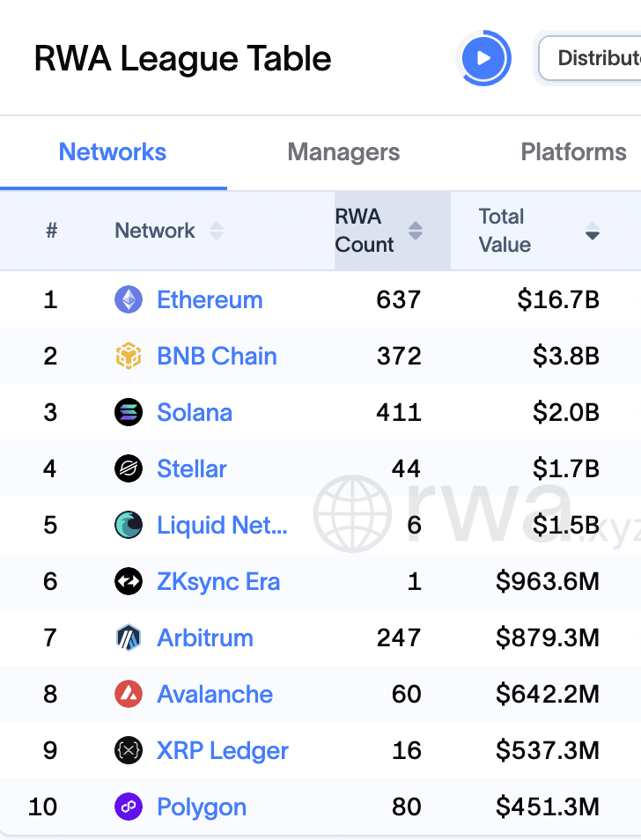Click the Solana network icon

click(128, 412)
